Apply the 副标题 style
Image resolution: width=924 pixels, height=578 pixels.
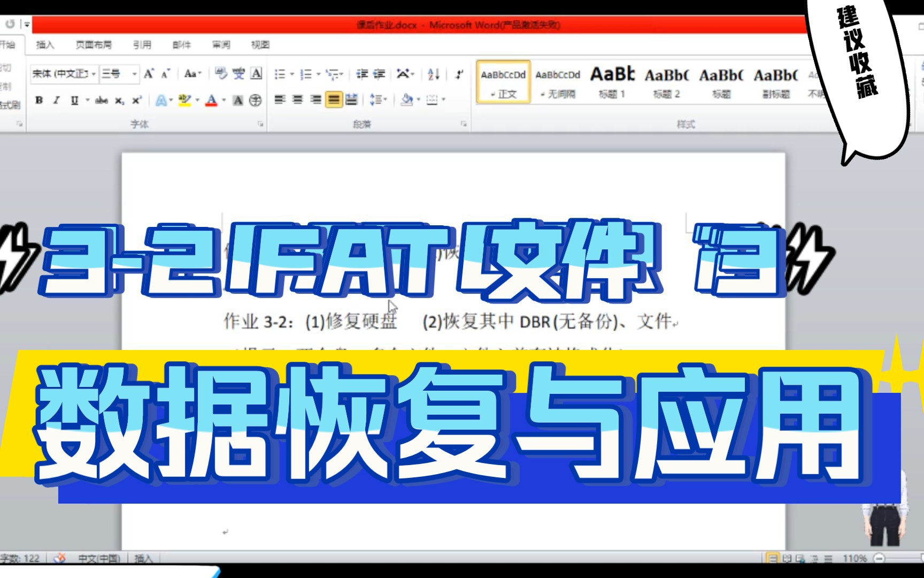pyautogui.click(x=776, y=82)
